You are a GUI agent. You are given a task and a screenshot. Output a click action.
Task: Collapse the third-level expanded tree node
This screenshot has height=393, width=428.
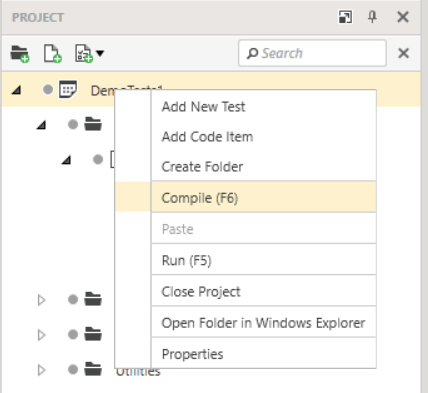66,160
